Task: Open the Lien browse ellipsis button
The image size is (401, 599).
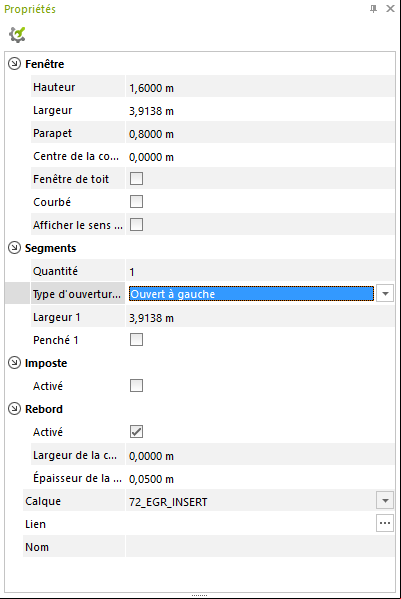Action: coord(385,523)
